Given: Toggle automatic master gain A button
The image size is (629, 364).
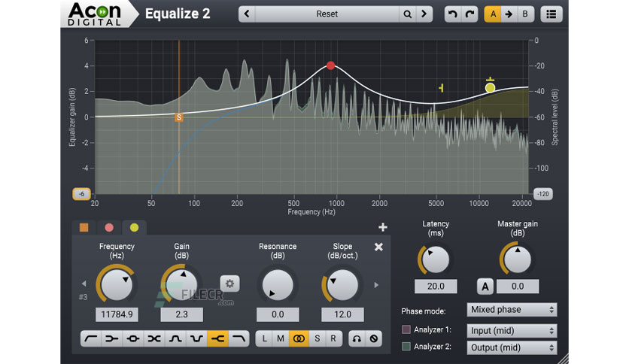Looking at the screenshot, I should 485,287.
